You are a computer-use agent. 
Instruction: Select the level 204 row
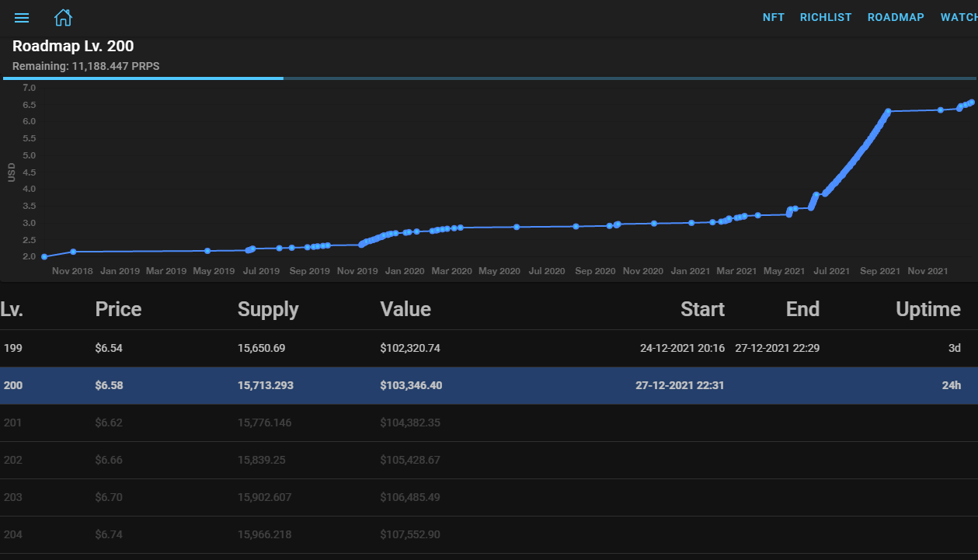pyautogui.click(x=489, y=534)
